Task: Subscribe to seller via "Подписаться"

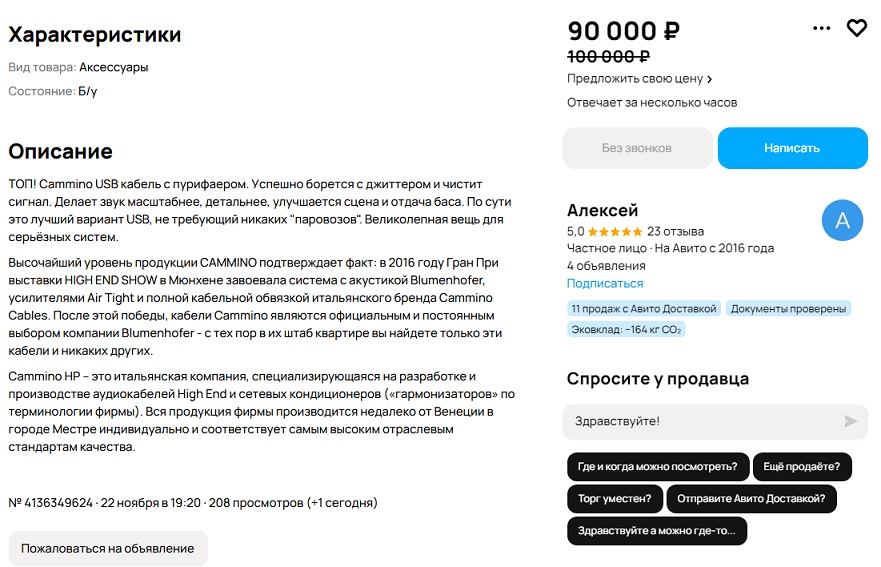Action: click(605, 284)
